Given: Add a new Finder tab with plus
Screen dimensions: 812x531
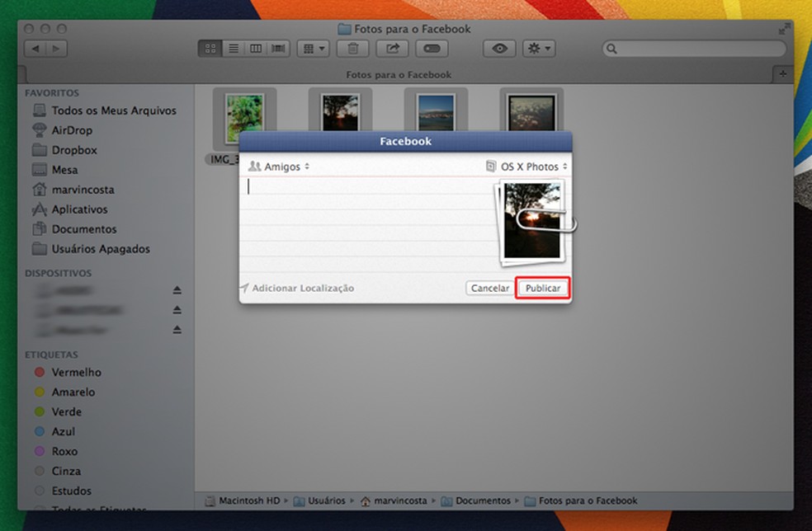Looking at the screenshot, I should point(782,74).
